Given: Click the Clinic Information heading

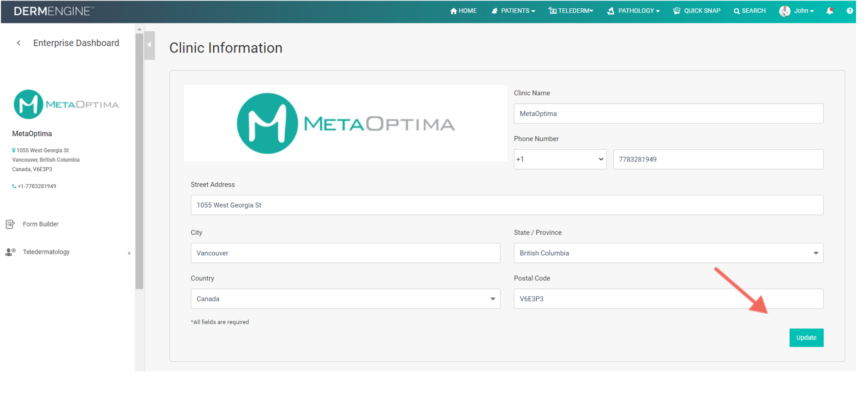Looking at the screenshot, I should click(226, 48).
